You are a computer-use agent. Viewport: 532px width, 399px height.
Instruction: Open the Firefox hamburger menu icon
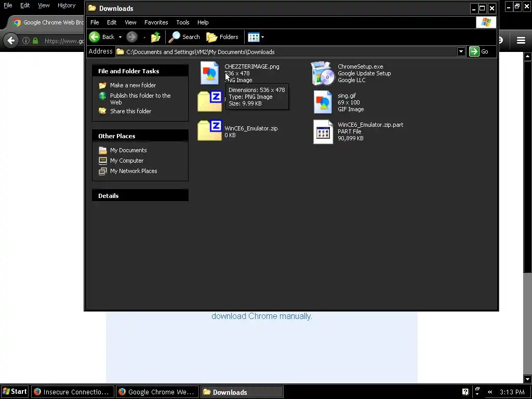[x=521, y=41]
